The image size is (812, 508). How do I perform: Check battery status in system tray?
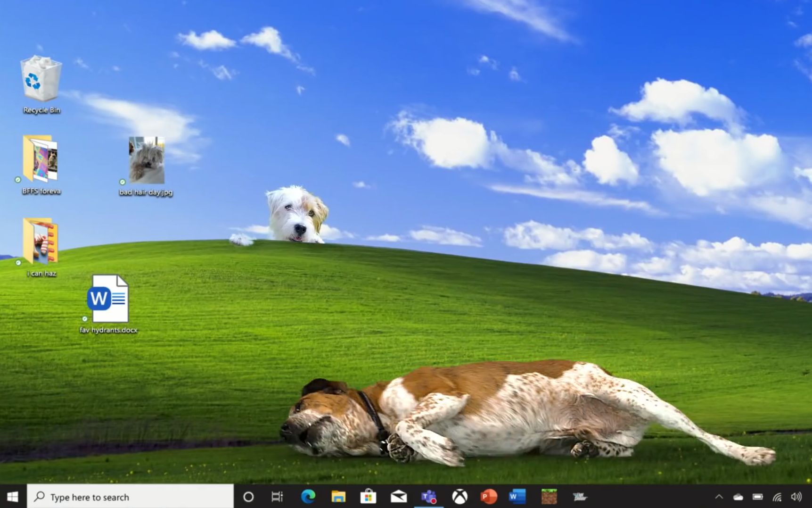point(758,497)
